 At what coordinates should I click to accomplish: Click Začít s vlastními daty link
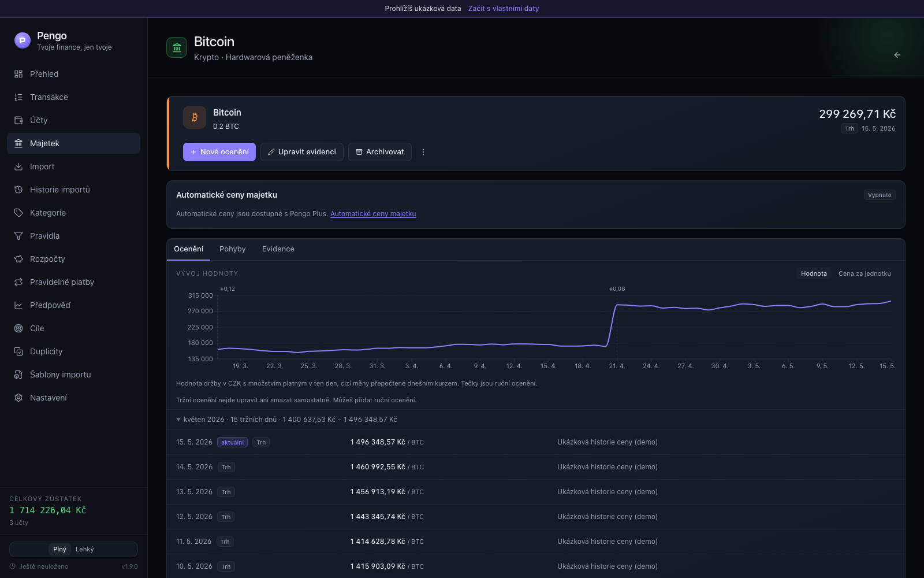[x=504, y=9]
